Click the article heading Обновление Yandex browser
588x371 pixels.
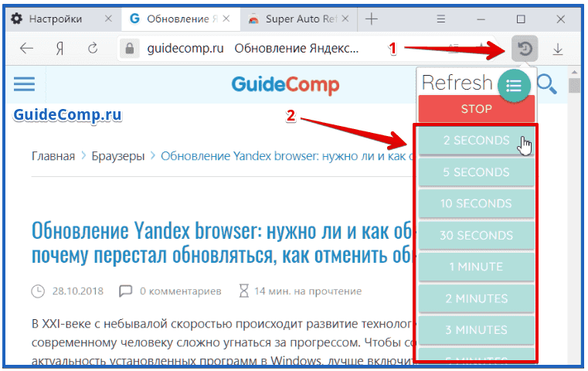(x=222, y=243)
